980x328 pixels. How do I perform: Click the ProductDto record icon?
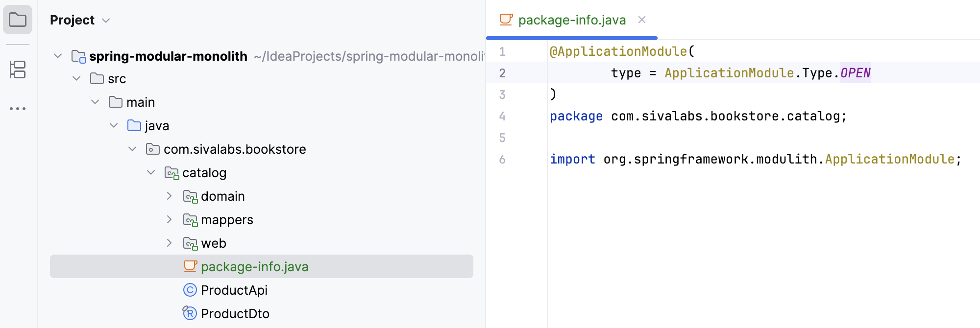pos(190,313)
